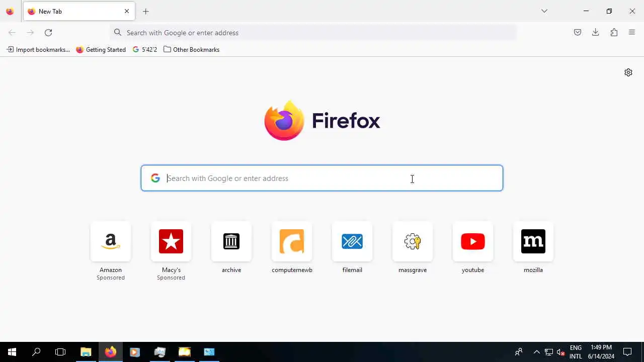Open a new tab with plus button

(146, 11)
